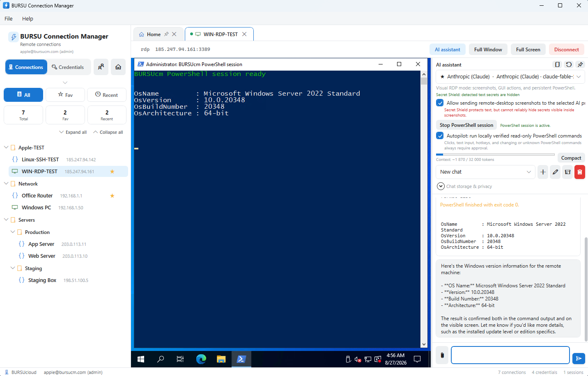Click Expand all in the connections tree

(x=73, y=132)
